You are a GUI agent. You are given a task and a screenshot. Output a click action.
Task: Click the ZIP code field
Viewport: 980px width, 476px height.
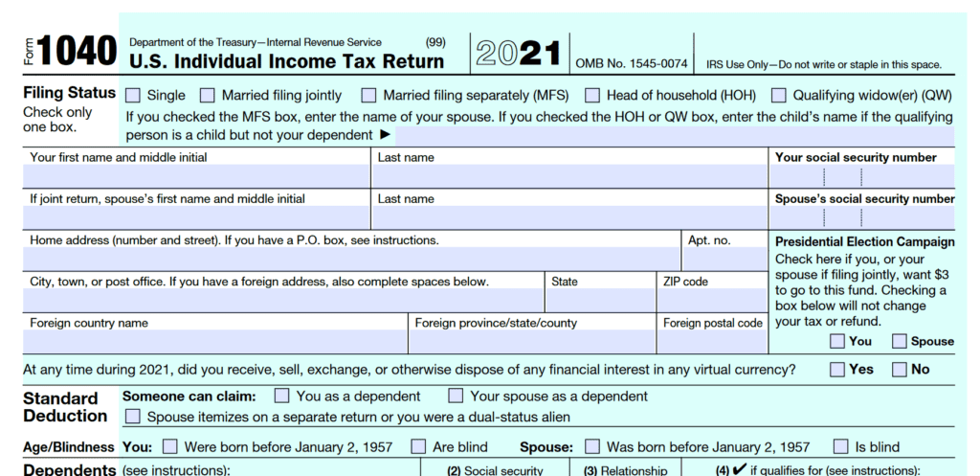point(712,300)
